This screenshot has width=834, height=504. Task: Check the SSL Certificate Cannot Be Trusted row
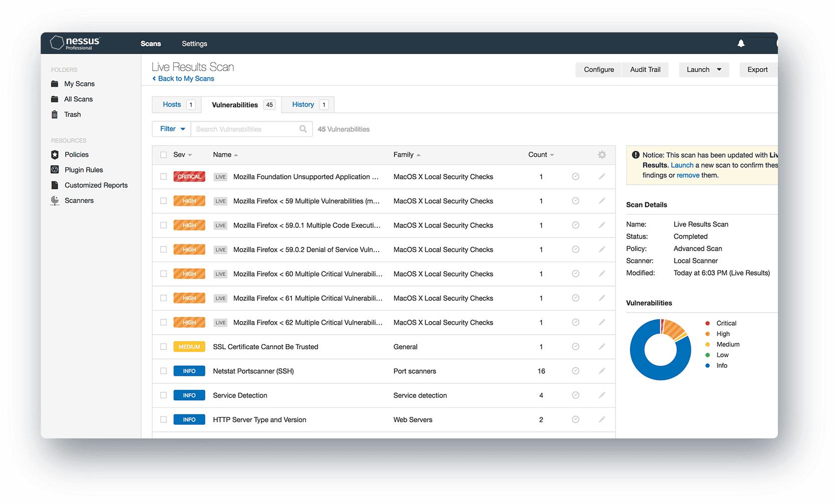click(x=163, y=347)
